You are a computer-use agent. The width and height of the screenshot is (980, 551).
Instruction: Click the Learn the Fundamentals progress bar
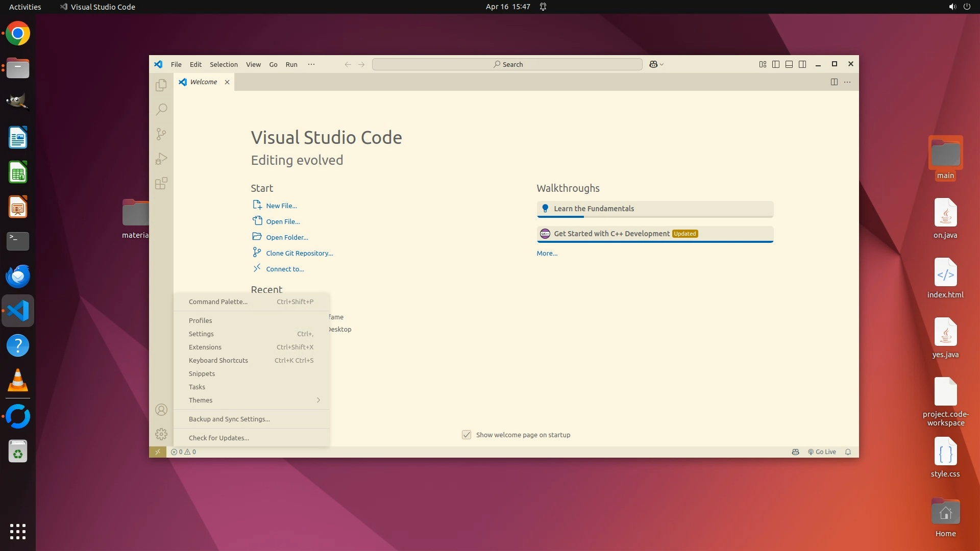[x=655, y=217]
